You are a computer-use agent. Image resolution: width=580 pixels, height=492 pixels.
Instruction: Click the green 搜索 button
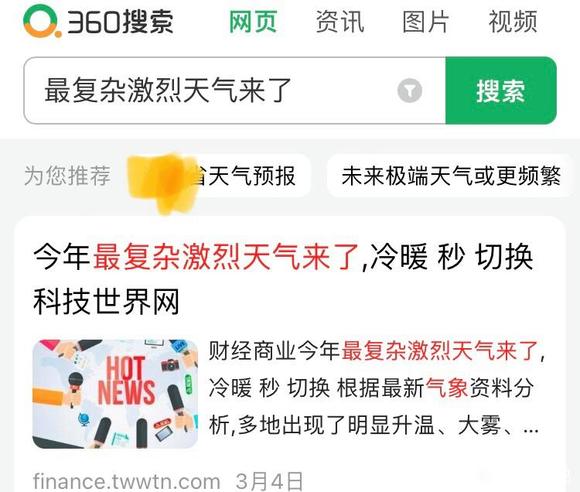501,91
